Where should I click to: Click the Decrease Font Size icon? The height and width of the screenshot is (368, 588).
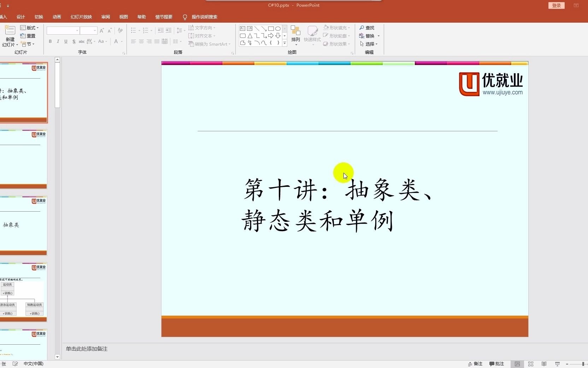[110, 31]
